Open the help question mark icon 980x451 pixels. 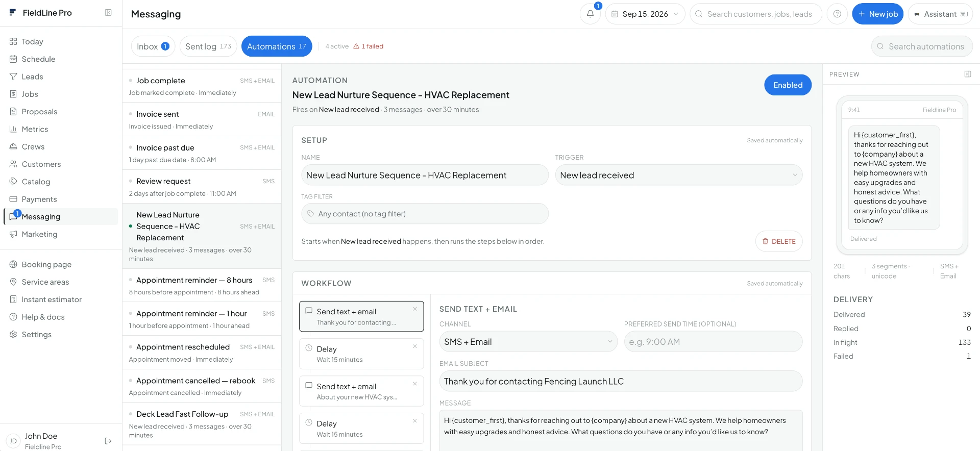click(x=837, y=14)
